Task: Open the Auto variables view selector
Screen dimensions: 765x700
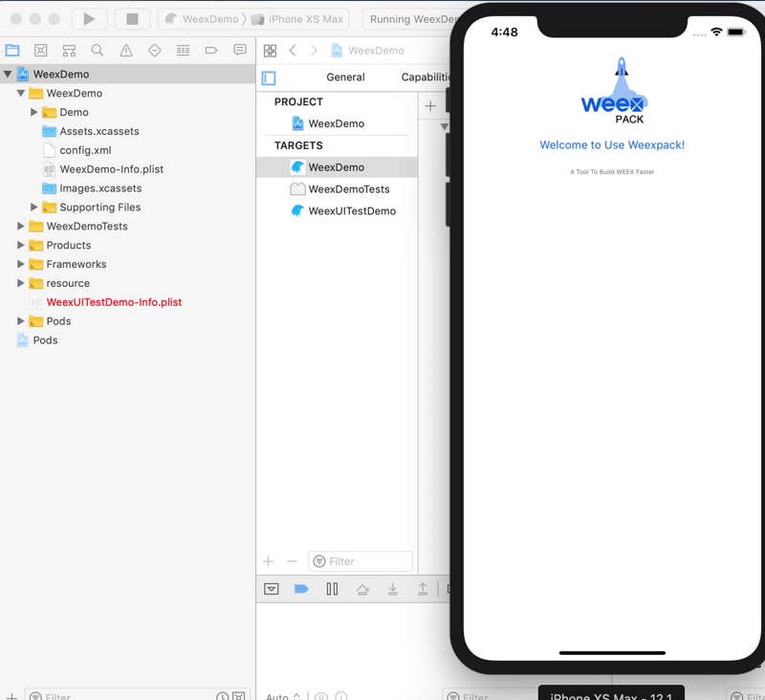Action: (x=283, y=696)
